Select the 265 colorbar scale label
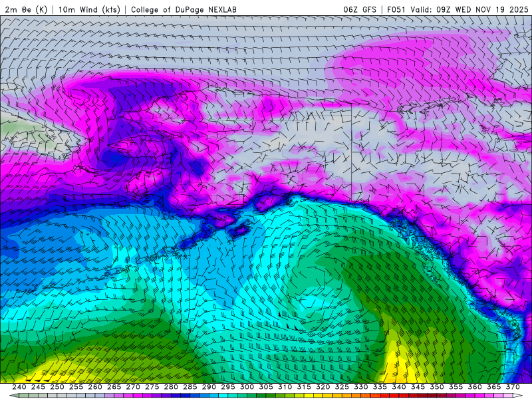This screenshot has height=399, width=532. [x=114, y=387]
